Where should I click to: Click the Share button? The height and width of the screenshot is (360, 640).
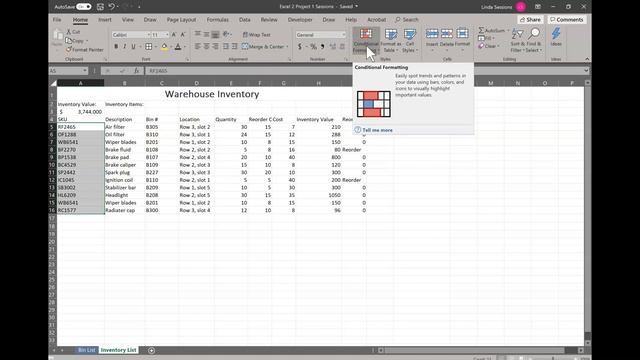coord(530,20)
